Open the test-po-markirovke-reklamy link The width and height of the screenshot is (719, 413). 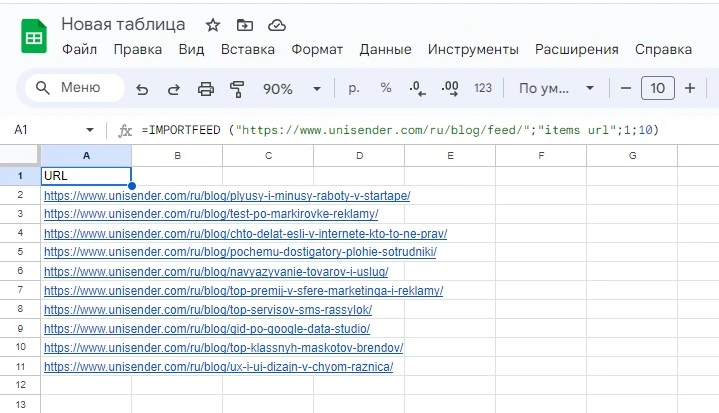211,214
